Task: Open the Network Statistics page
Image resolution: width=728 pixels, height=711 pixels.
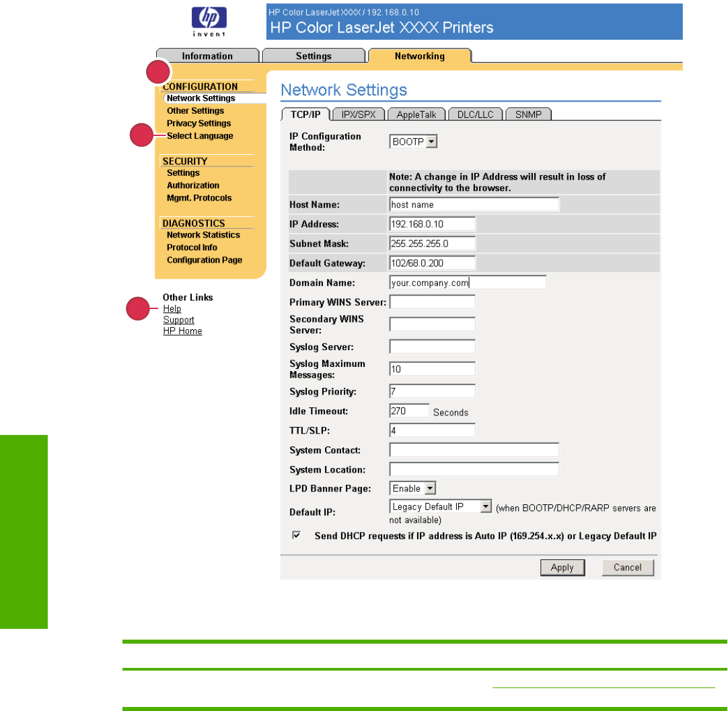Action: pos(203,235)
